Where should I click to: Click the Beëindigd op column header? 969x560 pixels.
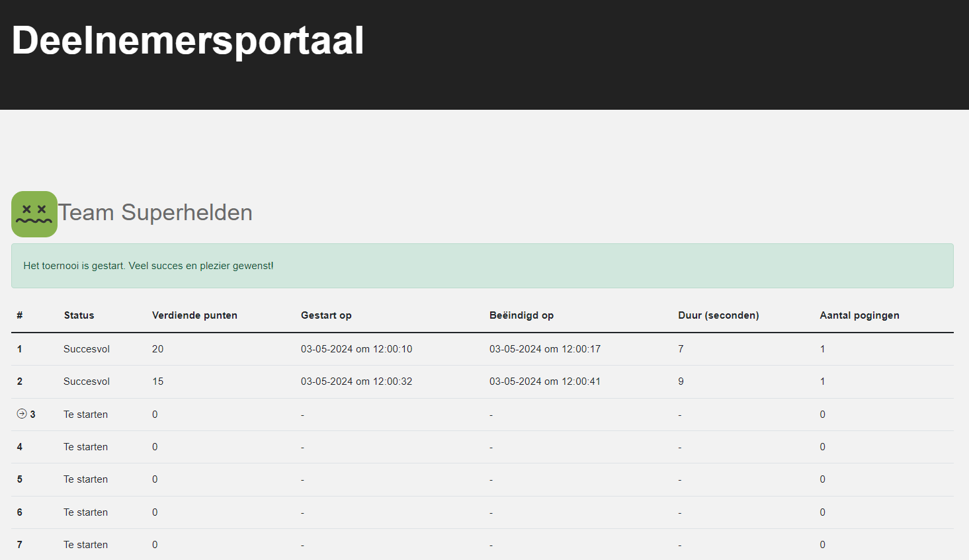[x=521, y=315]
